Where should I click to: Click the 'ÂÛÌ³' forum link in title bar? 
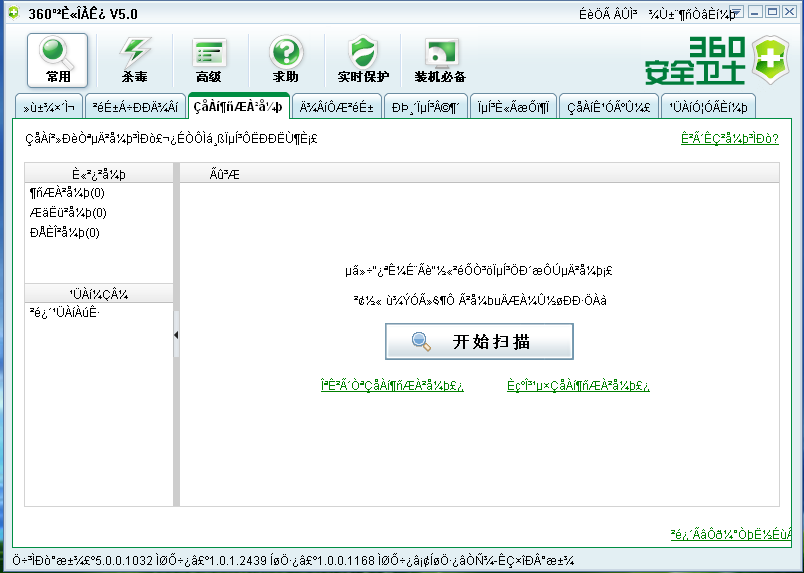pos(626,15)
